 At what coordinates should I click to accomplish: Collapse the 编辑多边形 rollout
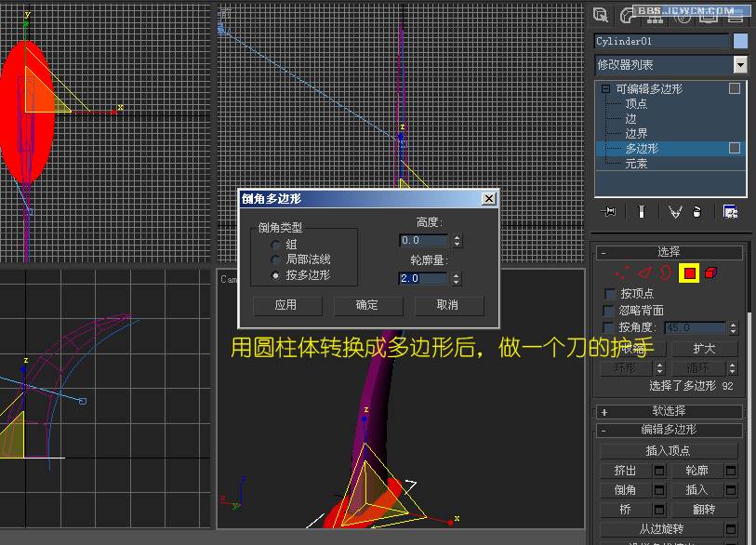pos(603,430)
